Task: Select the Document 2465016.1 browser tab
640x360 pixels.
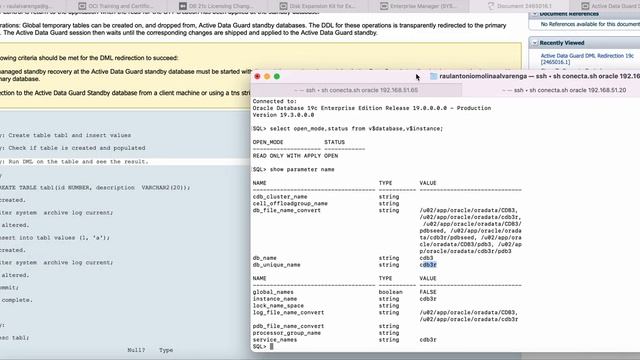Action: click(x=519, y=6)
